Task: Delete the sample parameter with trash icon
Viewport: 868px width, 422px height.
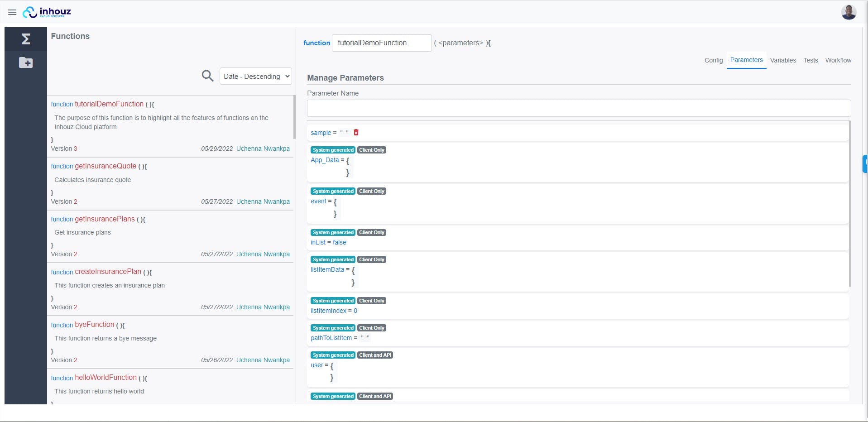Action: click(355, 132)
